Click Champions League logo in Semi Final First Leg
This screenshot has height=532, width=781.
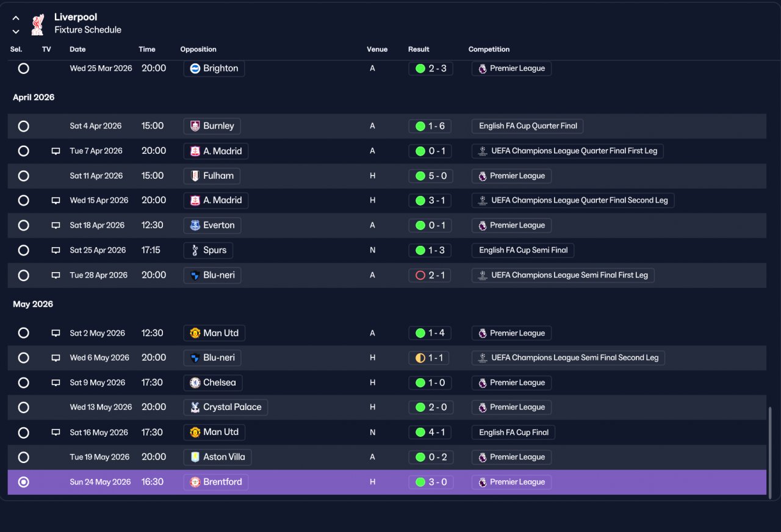click(483, 275)
